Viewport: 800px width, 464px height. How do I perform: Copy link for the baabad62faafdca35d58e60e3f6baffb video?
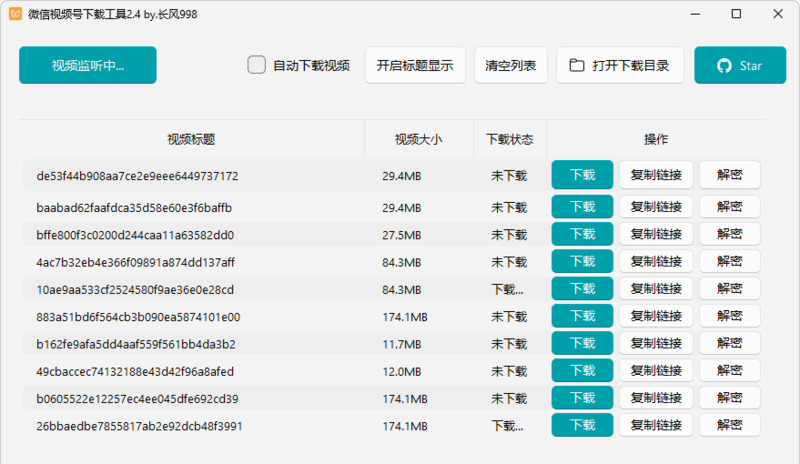pos(656,207)
